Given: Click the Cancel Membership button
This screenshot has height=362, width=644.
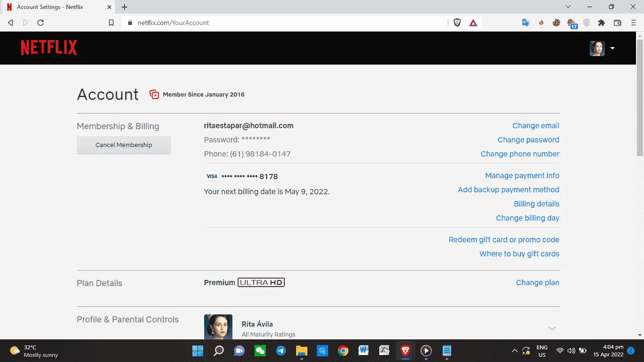Looking at the screenshot, I should (x=124, y=145).
